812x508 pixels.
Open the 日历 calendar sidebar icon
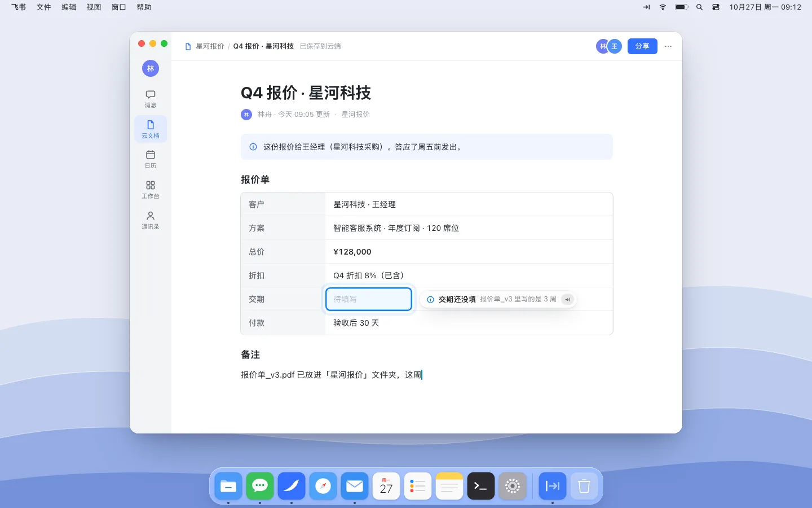point(151,159)
